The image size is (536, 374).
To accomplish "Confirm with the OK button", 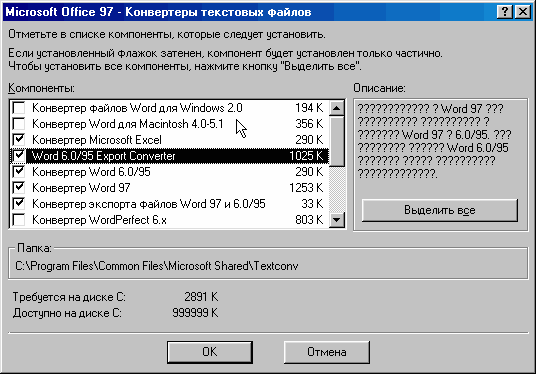I will tap(210, 352).
